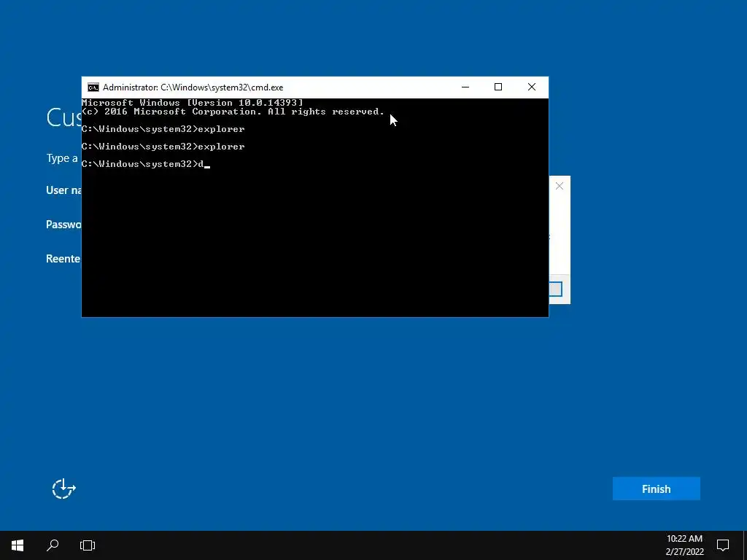Image resolution: width=747 pixels, height=560 pixels.
Task: Open Task View on the taskbar
Action: click(88, 545)
